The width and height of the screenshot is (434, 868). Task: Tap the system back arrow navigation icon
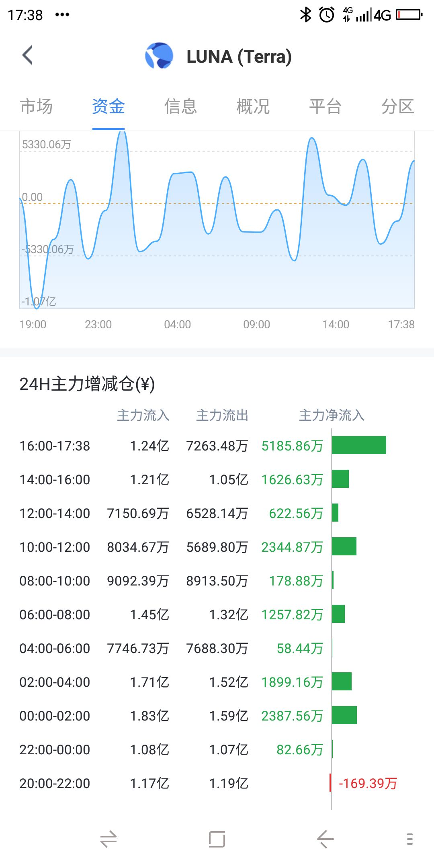coord(325,839)
